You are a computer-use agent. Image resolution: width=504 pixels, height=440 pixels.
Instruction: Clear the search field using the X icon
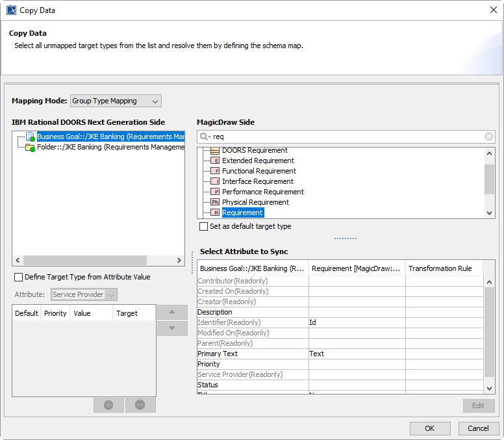489,136
